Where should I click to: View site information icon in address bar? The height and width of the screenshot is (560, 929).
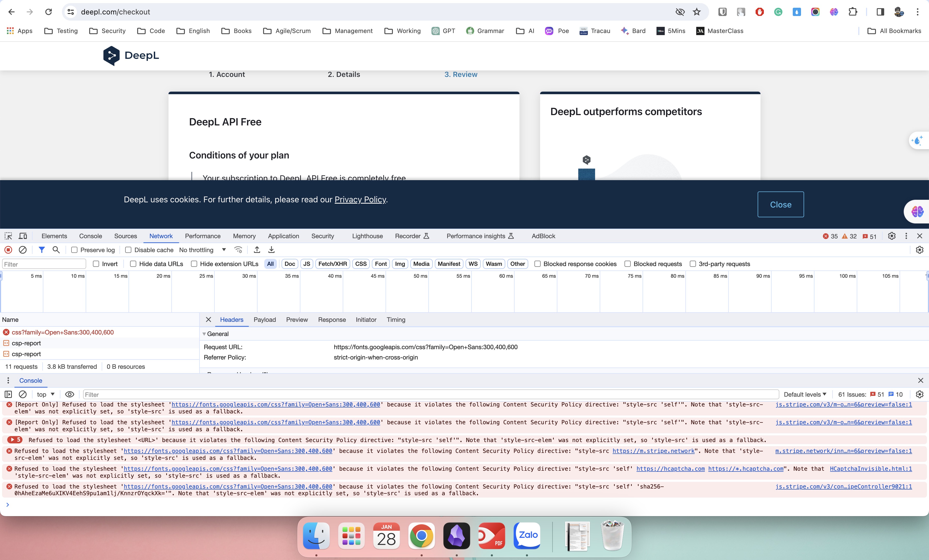click(70, 12)
